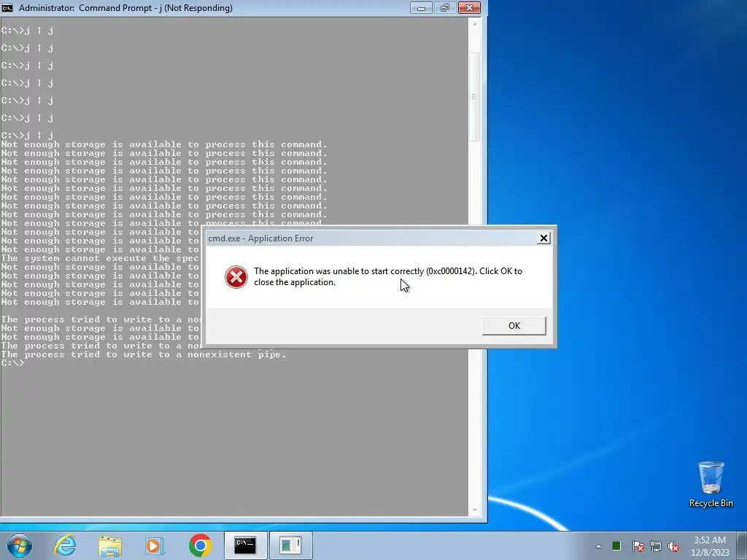
Task: Open Action Center flag icon
Action: coord(638,546)
